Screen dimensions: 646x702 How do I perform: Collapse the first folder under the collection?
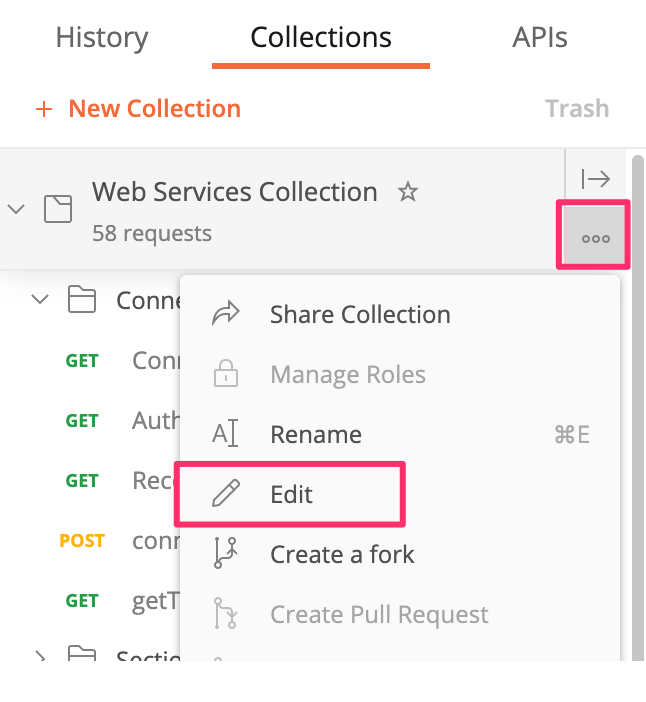40,299
